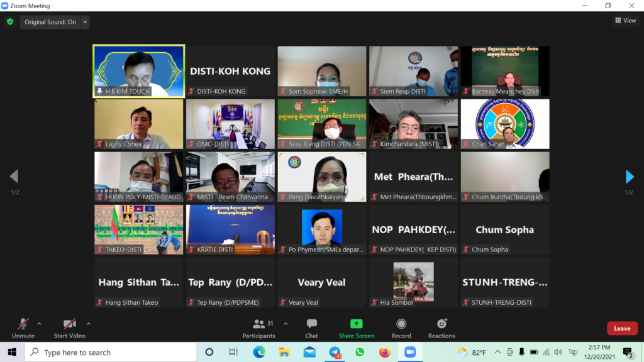This screenshot has height=362, width=644.
Task: Go to next page of participants
Action: point(630,177)
